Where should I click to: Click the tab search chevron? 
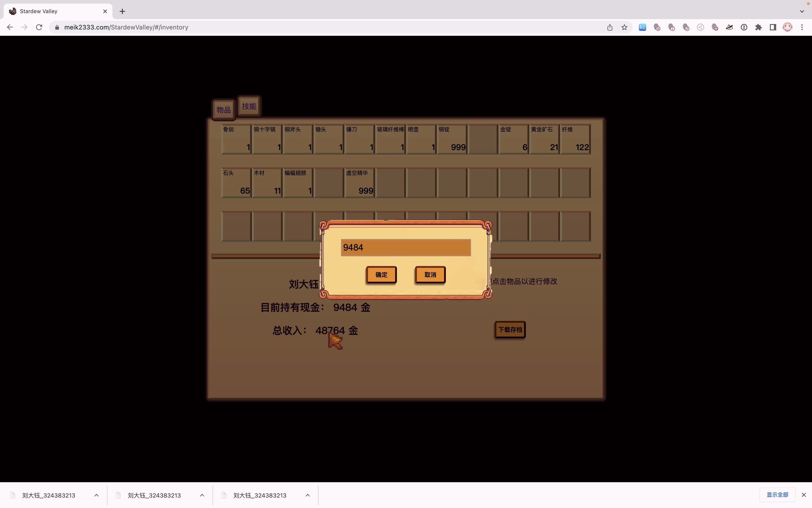pyautogui.click(x=802, y=11)
